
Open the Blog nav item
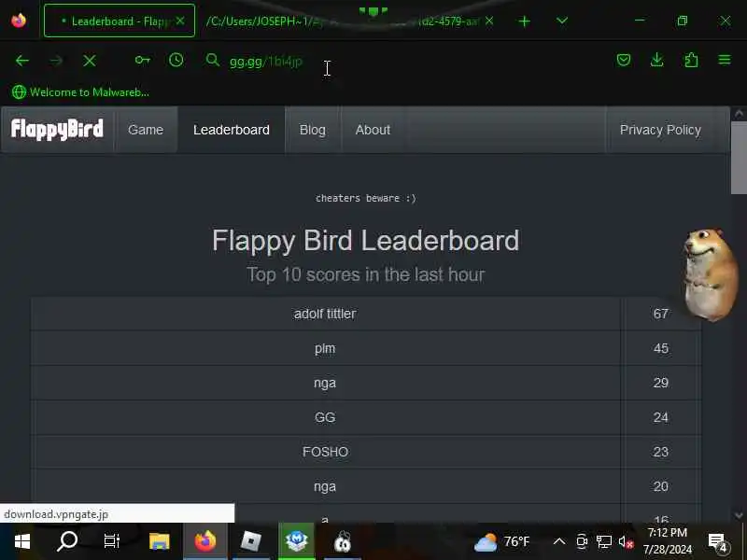click(313, 130)
